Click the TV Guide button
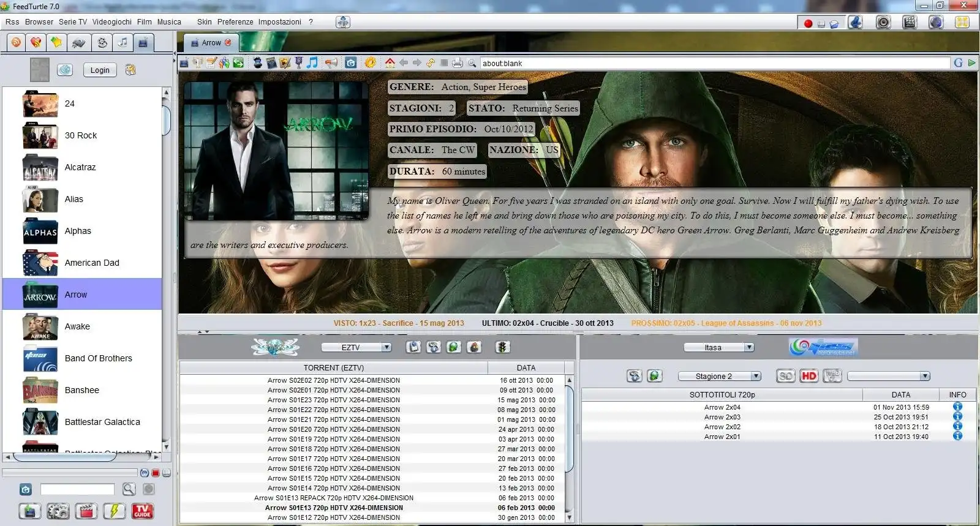The image size is (980, 526). [143, 511]
